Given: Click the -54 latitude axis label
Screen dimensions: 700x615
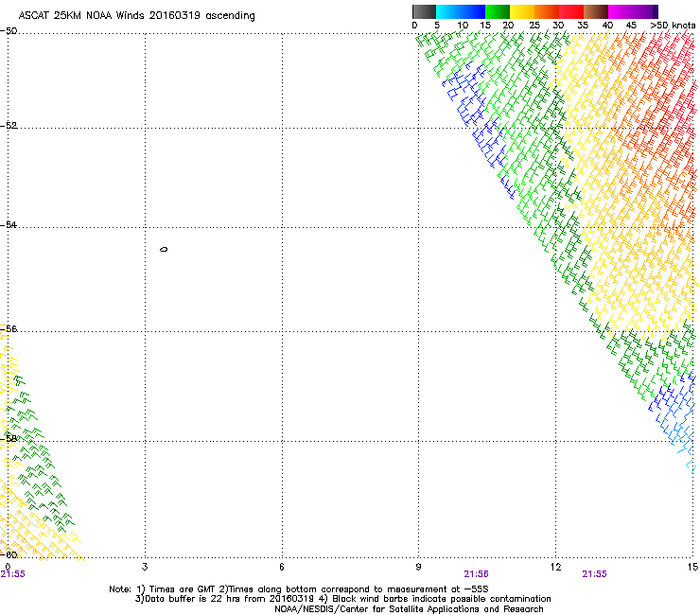Looking at the screenshot, I should coord(9,224).
